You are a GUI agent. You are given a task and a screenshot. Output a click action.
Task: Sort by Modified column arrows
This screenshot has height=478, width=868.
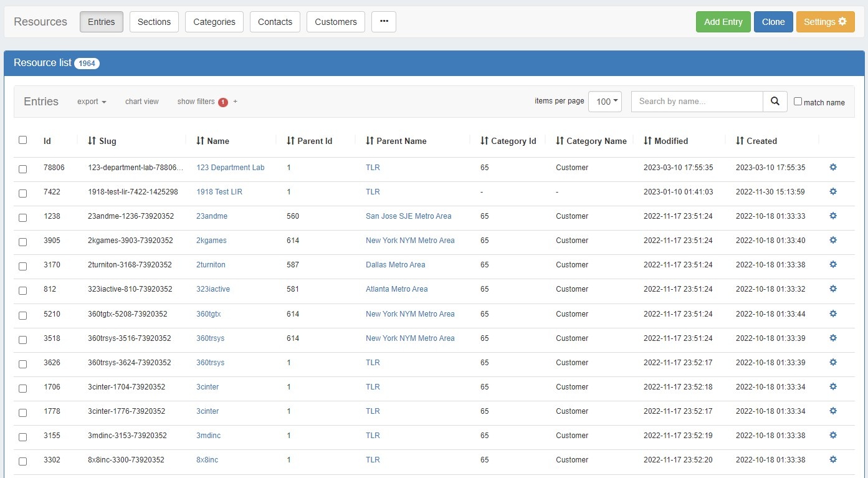tap(647, 141)
